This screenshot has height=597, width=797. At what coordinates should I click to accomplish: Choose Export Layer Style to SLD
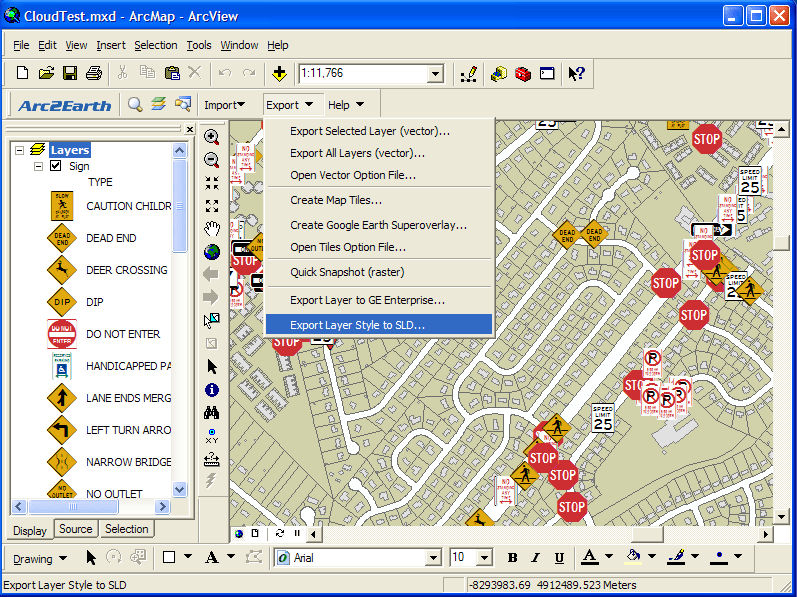[379, 325]
